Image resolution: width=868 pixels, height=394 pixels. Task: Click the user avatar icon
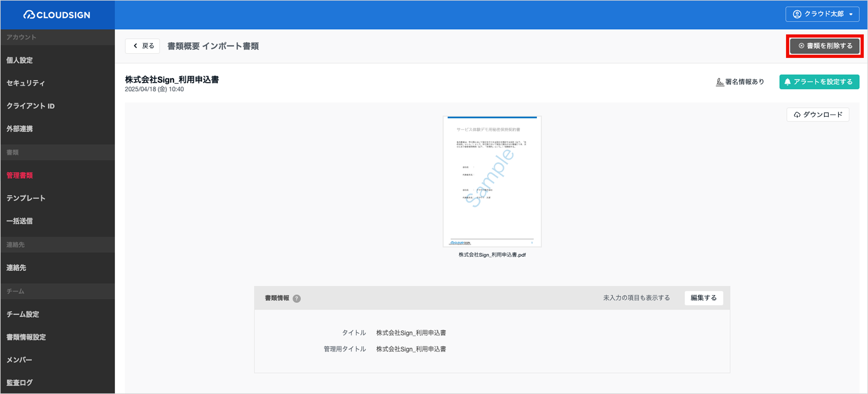coord(797,14)
